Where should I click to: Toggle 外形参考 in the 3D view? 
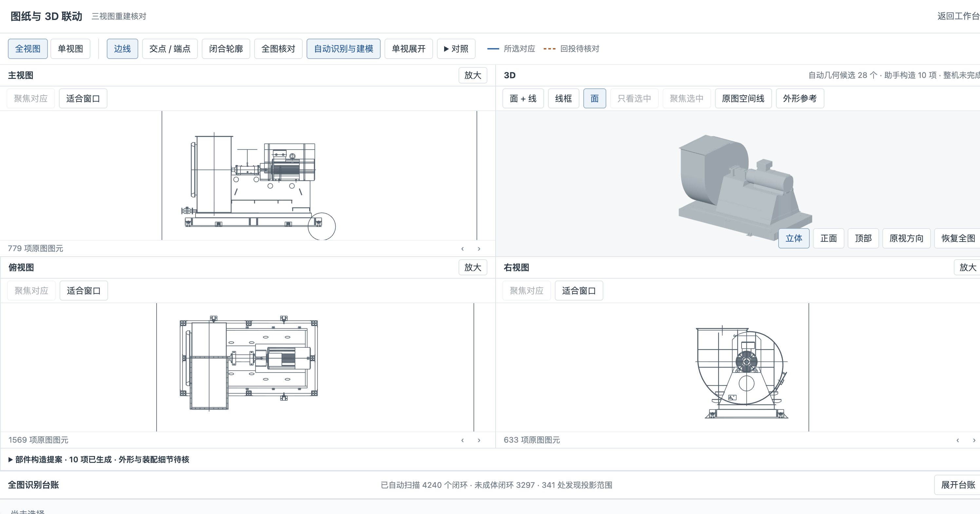point(800,99)
